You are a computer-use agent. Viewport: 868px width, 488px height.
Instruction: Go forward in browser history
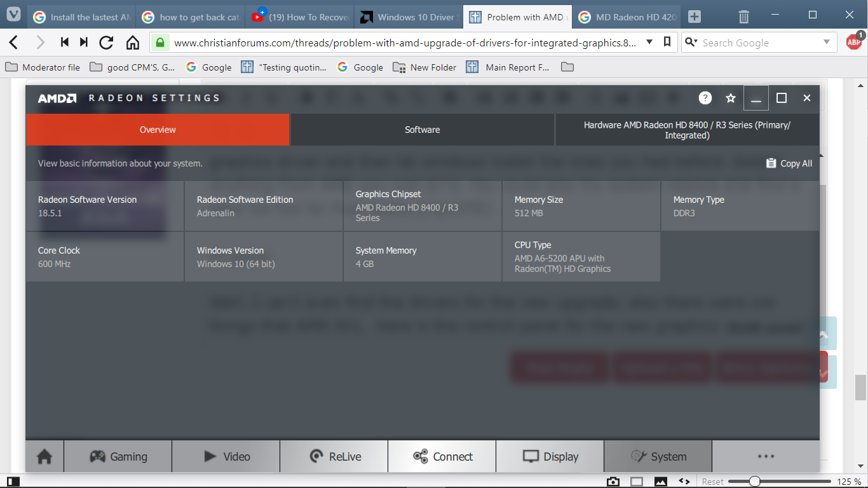tap(41, 43)
